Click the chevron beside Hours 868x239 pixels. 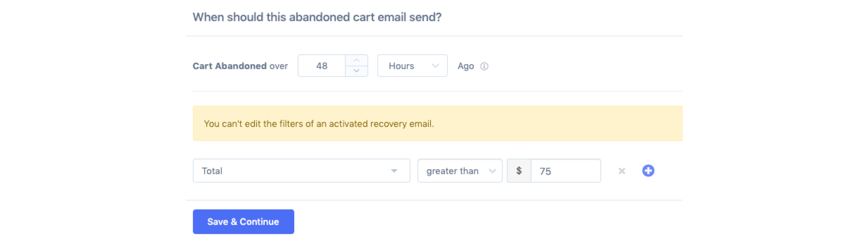(x=435, y=66)
